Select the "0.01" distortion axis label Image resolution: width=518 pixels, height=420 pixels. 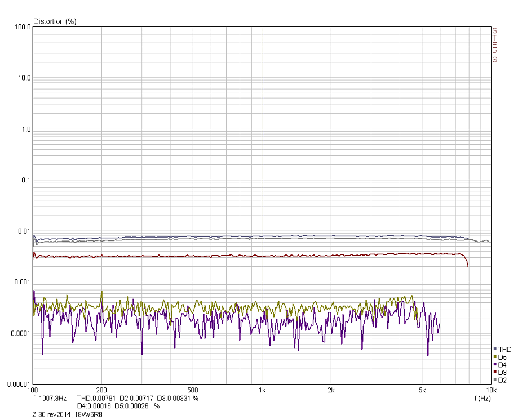(x=24, y=231)
